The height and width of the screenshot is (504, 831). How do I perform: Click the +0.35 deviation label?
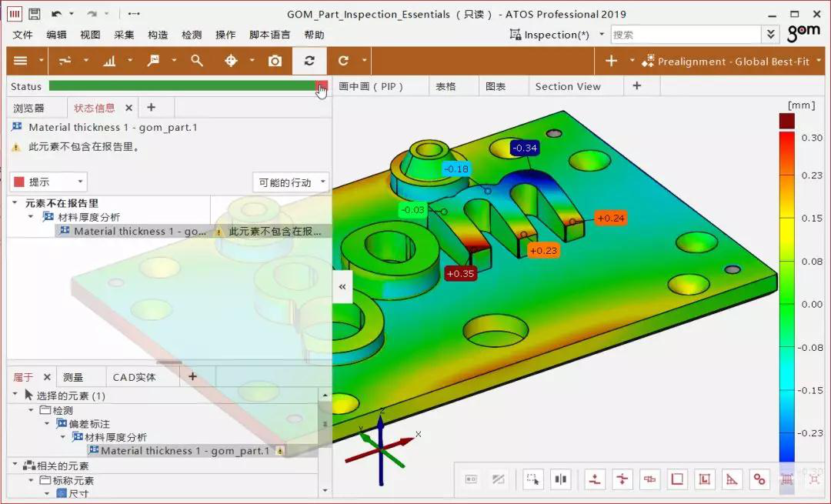pos(460,274)
